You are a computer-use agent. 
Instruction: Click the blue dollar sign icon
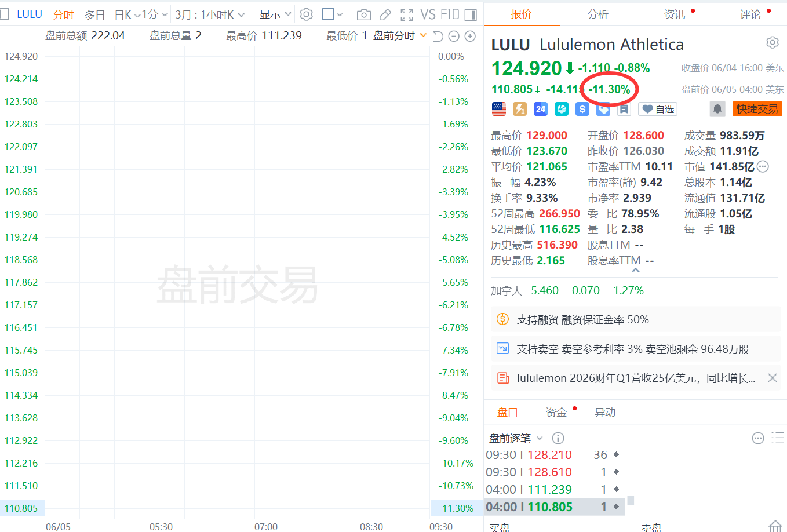[582, 109]
